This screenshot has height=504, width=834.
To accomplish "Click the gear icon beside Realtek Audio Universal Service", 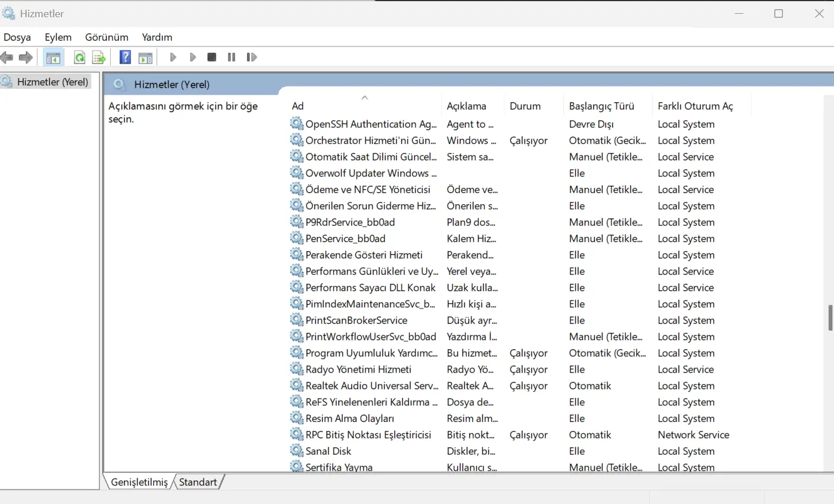I will tap(297, 386).
